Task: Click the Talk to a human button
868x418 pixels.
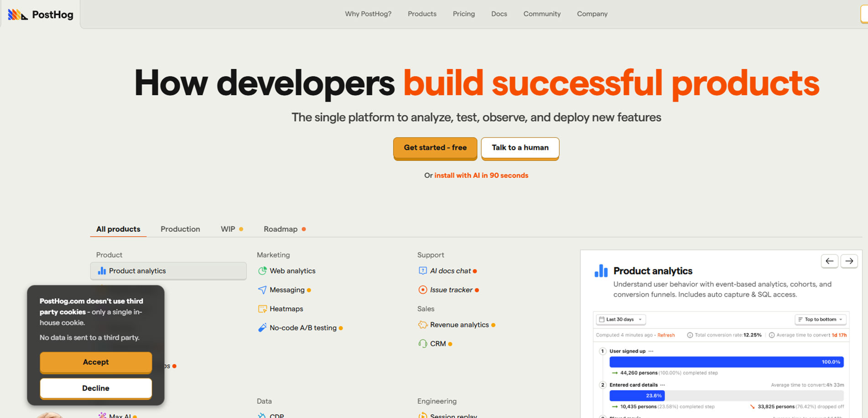Action: 520,148
